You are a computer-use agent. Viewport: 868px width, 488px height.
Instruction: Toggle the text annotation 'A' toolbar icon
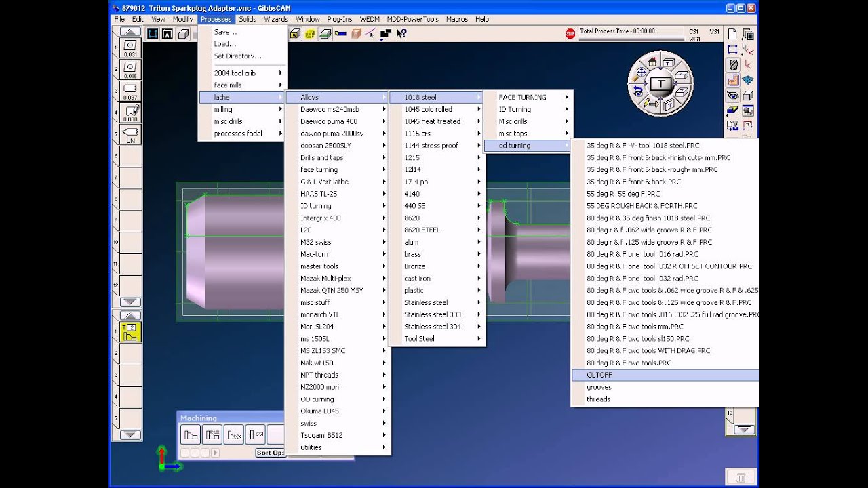tap(167, 33)
